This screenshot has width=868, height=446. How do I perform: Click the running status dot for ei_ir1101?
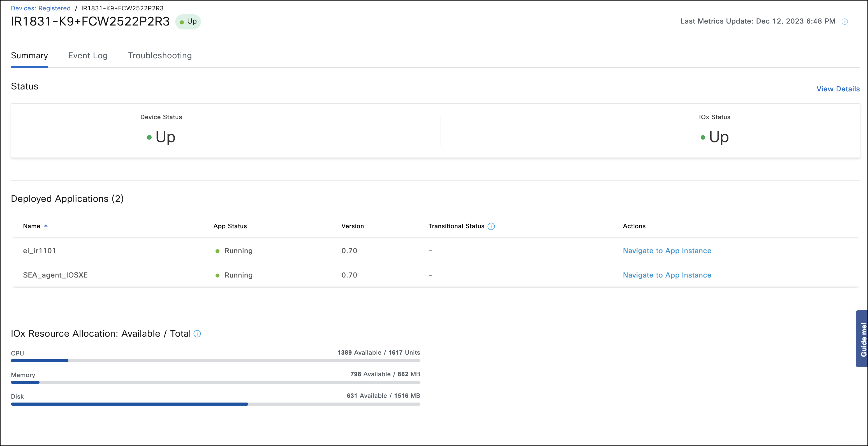tap(217, 251)
